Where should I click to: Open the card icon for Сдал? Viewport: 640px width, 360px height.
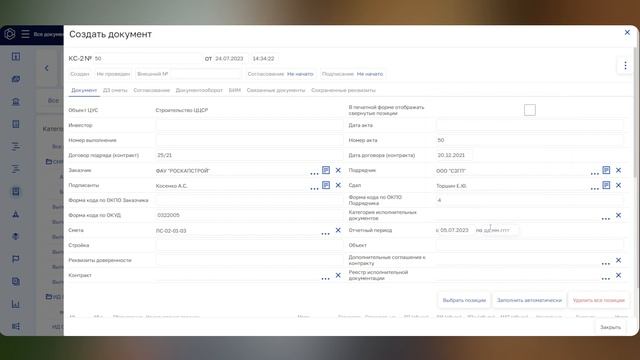click(x=606, y=185)
